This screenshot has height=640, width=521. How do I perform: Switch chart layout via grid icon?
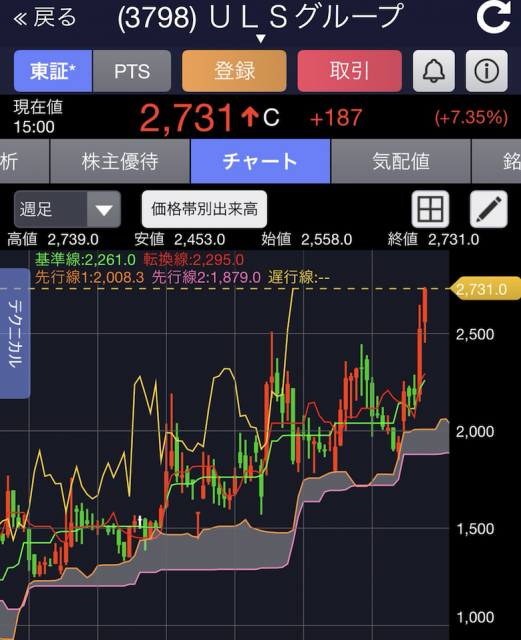tap(430, 209)
